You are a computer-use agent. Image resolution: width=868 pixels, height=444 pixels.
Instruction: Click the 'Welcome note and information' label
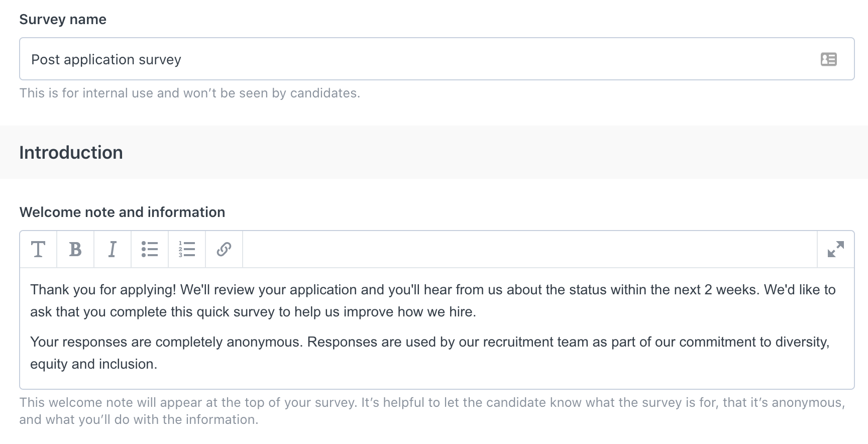point(122,212)
